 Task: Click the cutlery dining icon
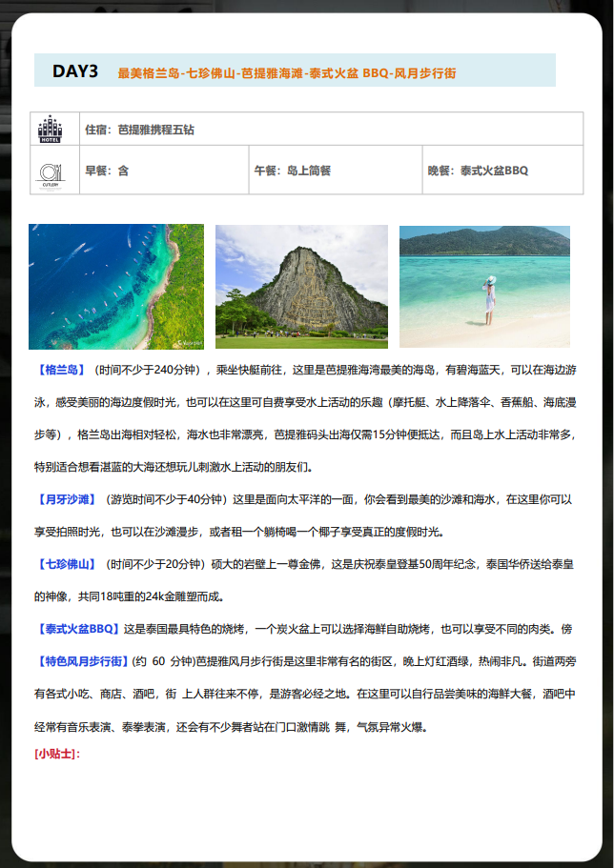pos(49,172)
